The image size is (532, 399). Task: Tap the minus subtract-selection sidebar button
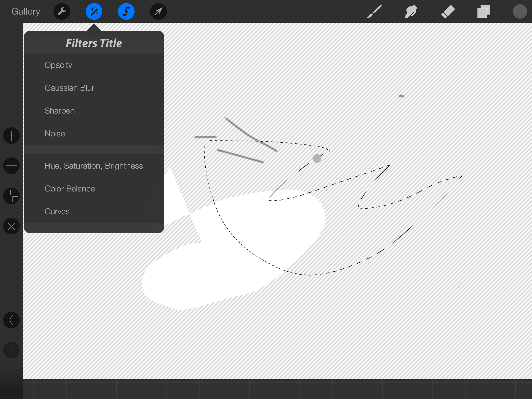click(11, 166)
